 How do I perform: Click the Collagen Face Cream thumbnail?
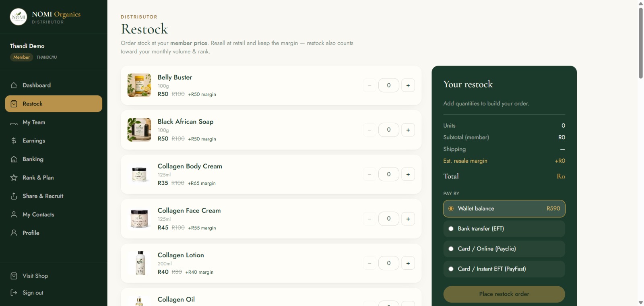click(139, 219)
